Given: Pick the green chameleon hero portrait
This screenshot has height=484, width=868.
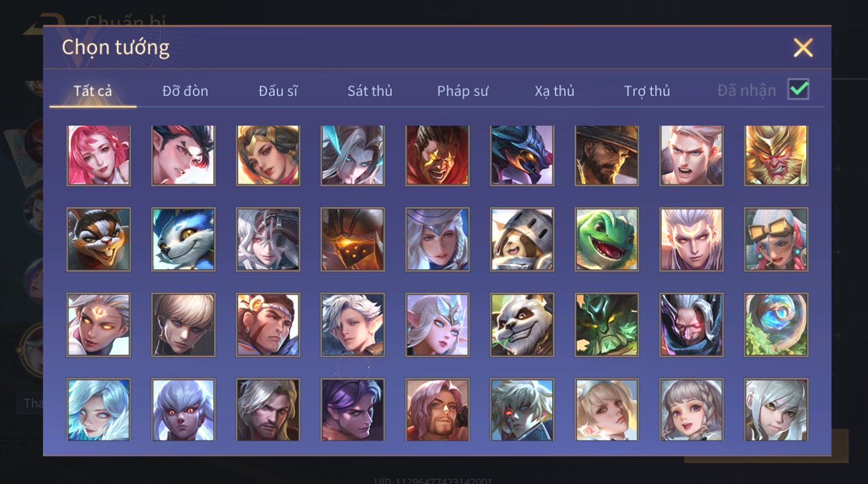Looking at the screenshot, I should point(606,239).
